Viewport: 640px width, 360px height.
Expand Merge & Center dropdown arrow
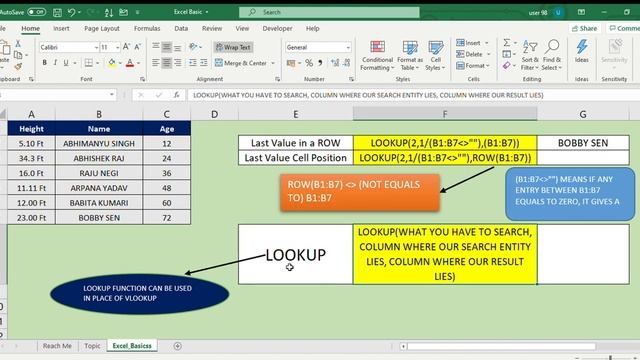[x=273, y=63]
